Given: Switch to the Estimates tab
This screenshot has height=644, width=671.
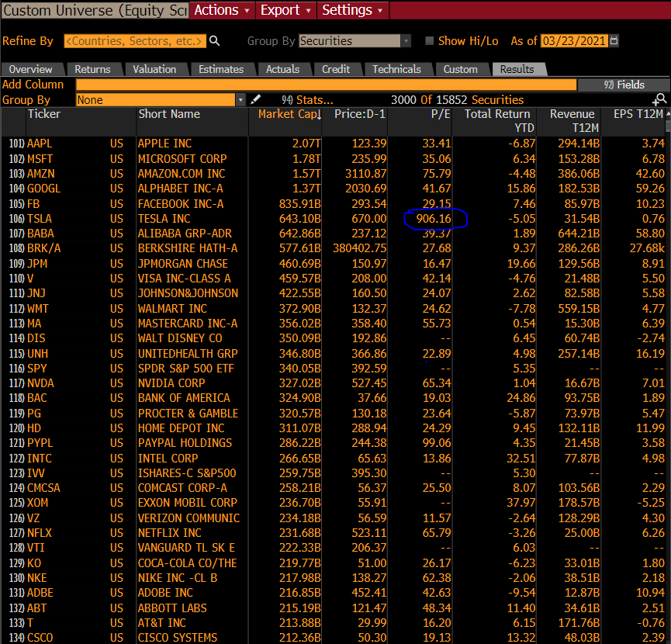Looking at the screenshot, I should coord(221,69).
